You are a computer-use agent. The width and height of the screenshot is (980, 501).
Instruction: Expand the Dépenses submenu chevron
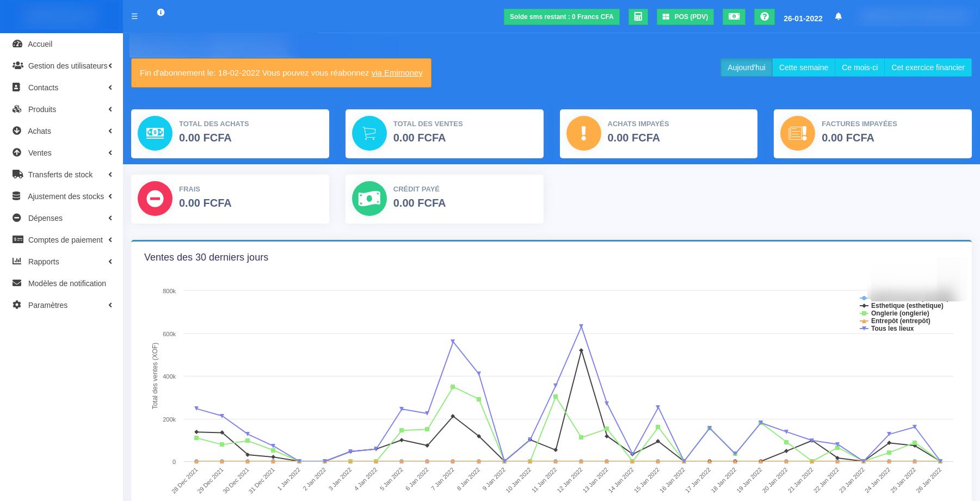click(110, 218)
